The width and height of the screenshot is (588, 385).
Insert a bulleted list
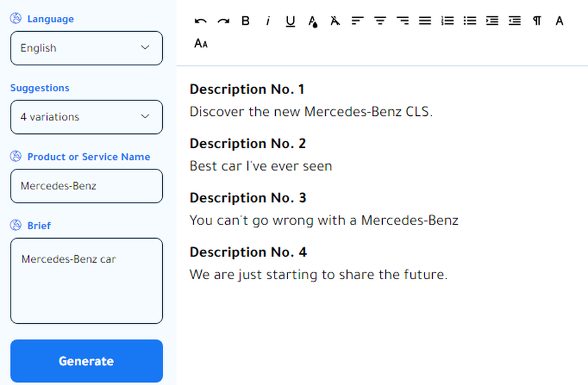[470, 21]
